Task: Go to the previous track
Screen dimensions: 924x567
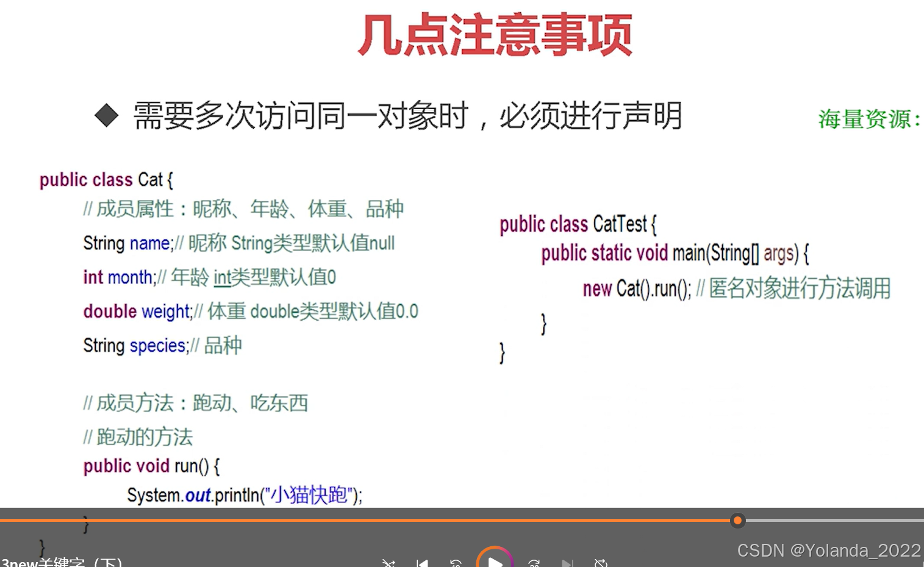Action: point(422,563)
